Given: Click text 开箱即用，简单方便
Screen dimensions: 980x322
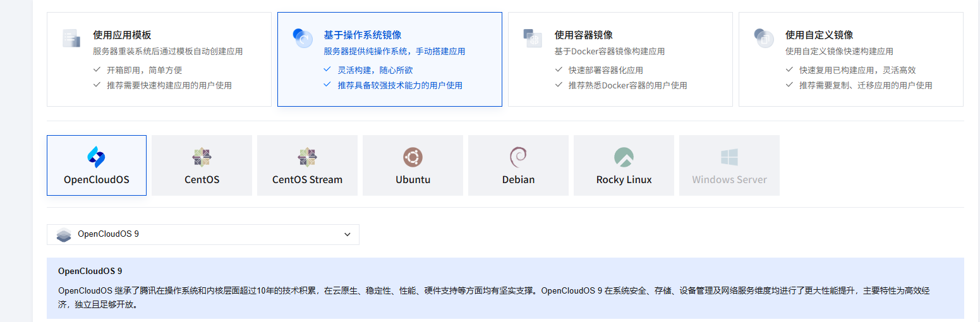Looking at the screenshot, I should pyautogui.click(x=144, y=70).
